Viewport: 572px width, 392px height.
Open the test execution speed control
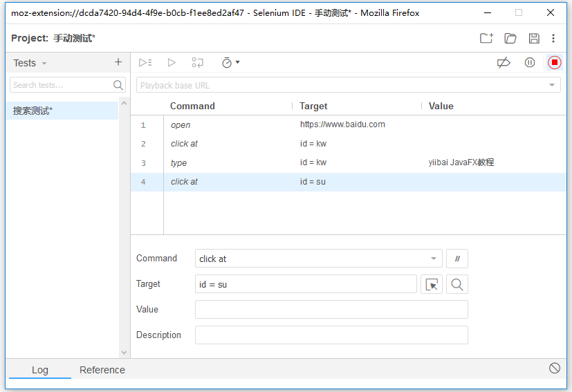pos(230,62)
